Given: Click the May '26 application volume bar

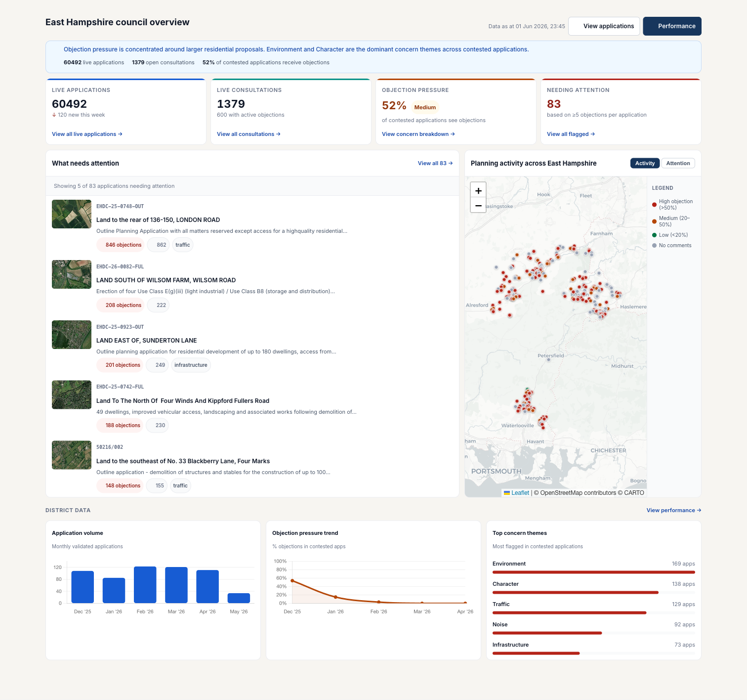Looking at the screenshot, I should pyautogui.click(x=239, y=598).
